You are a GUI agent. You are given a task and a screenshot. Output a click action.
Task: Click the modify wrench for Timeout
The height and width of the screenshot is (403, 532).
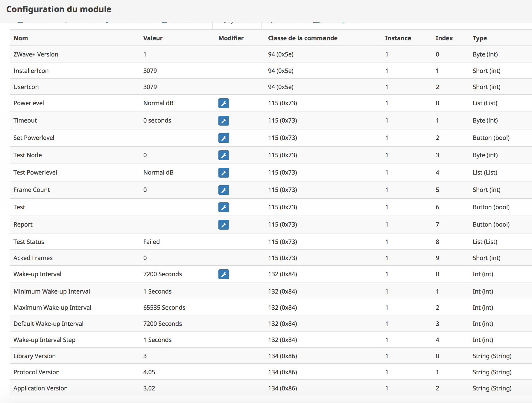tap(224, 121)
